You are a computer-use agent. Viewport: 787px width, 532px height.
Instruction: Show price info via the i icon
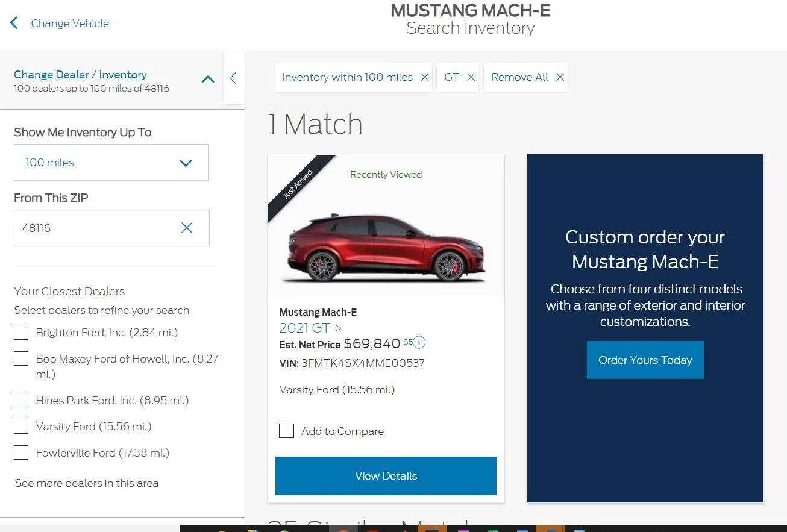pos(419,343)
